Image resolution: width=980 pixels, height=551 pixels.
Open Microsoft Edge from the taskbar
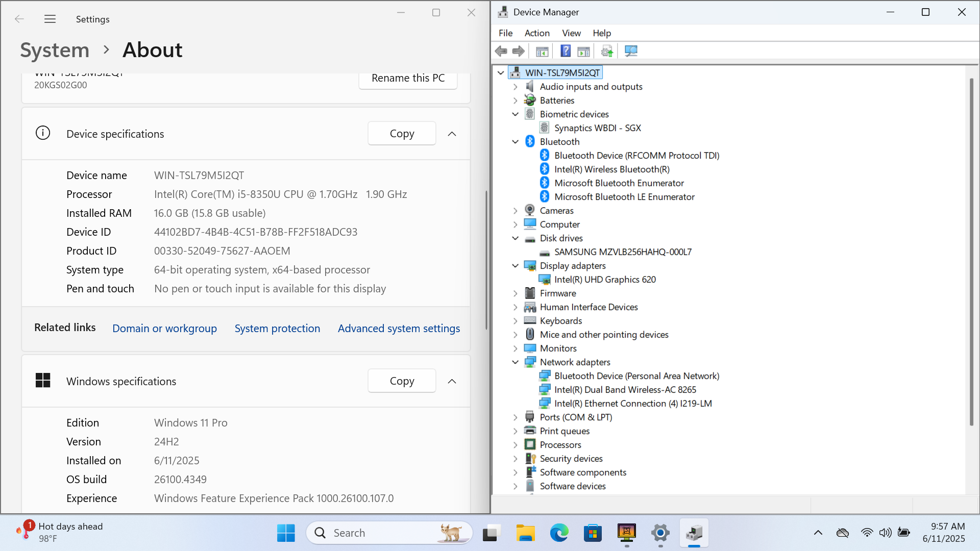tap(559, 533)
